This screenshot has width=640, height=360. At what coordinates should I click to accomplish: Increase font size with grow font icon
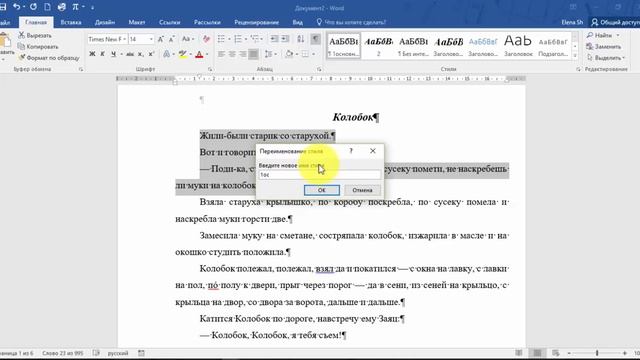point(161,39)
